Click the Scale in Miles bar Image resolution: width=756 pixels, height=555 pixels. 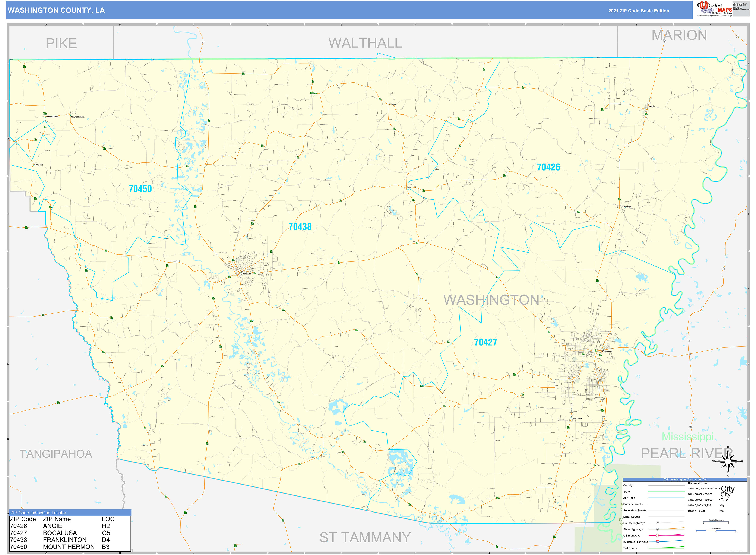716,531
